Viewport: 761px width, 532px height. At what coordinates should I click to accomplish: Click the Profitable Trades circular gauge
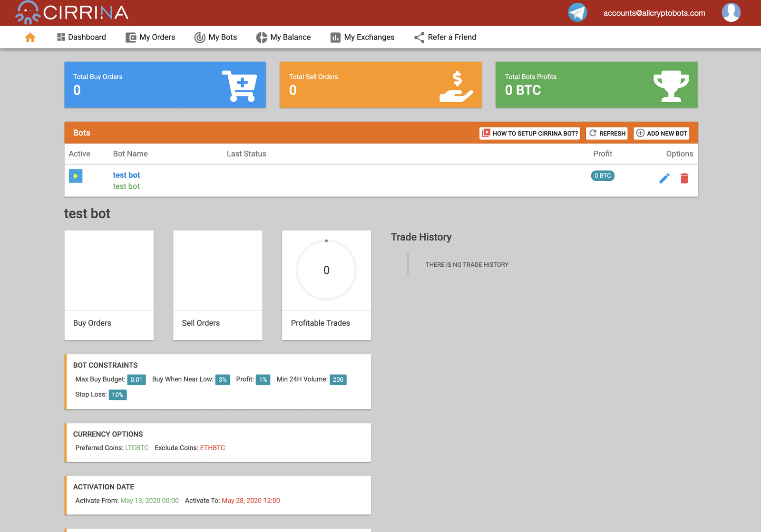326,270
